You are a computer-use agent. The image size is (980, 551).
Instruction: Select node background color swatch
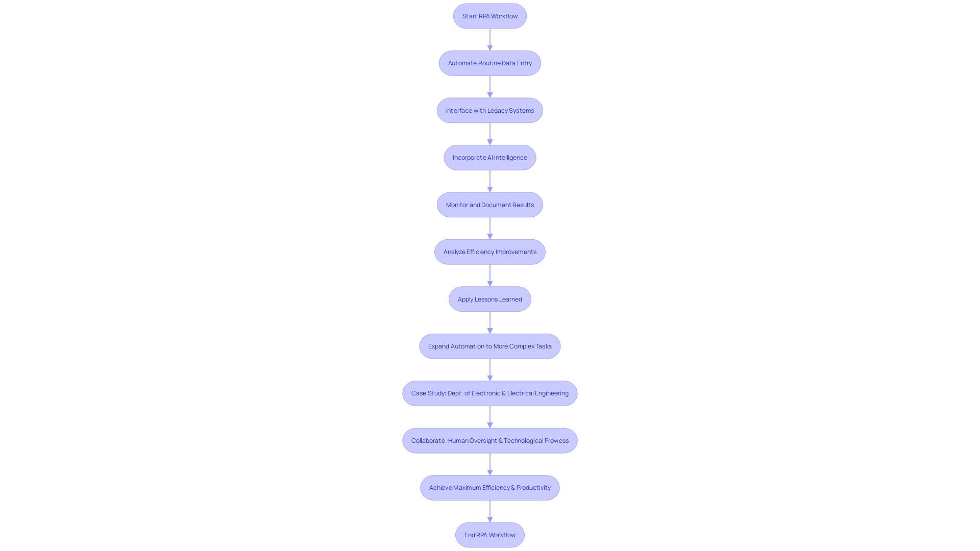[490, 15]
